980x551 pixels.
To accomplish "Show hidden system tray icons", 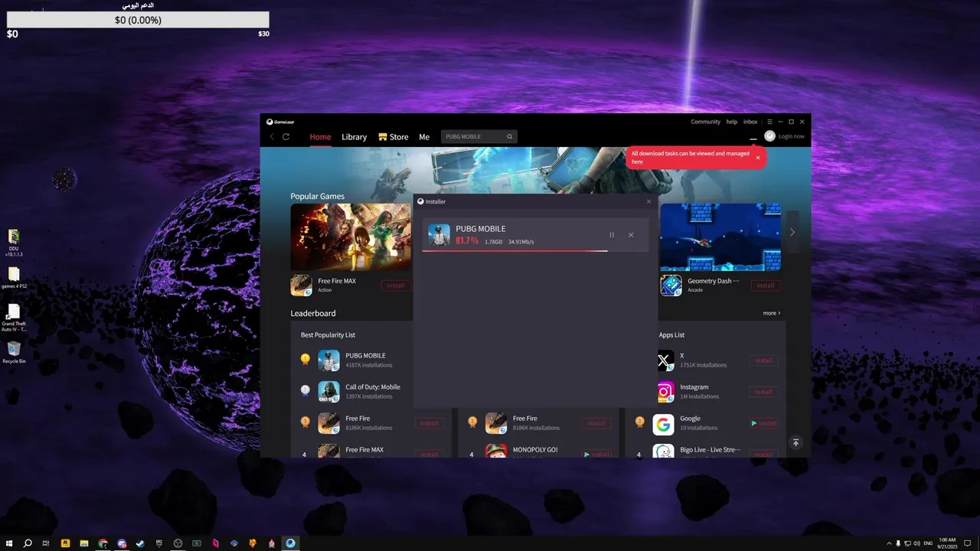I will tap(889, 543).
